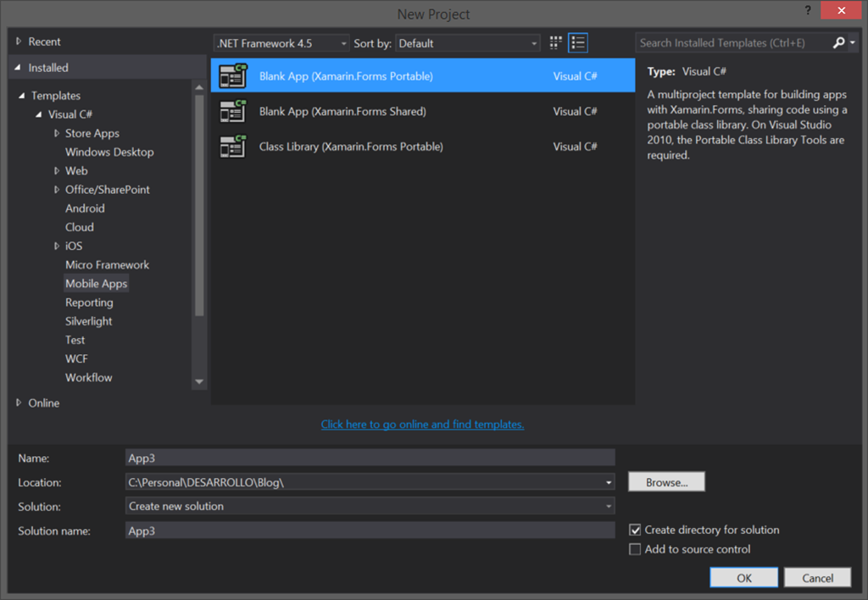Toggle Create directory for solution checkbox
Image resolution: width=868 pixels, height=600 pixels.
635,530
